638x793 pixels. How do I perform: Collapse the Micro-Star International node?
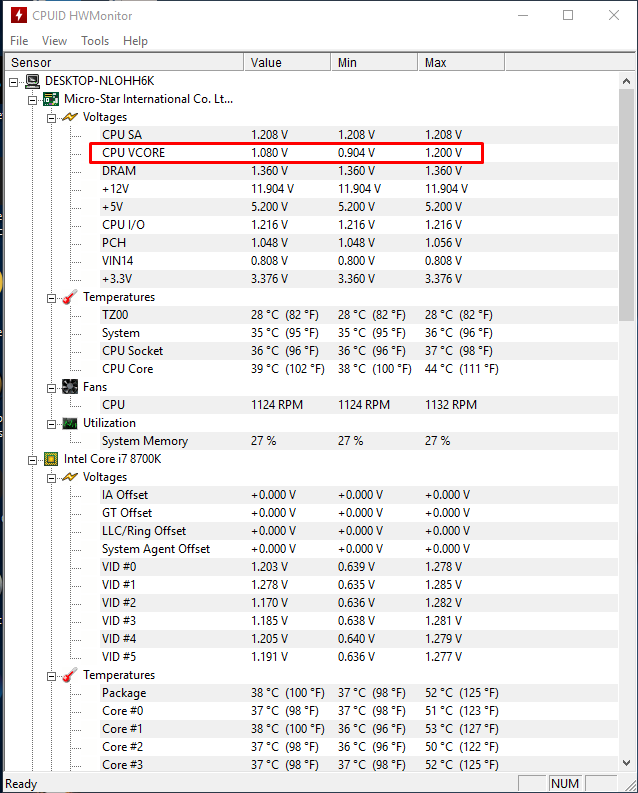tap(32, 100)
